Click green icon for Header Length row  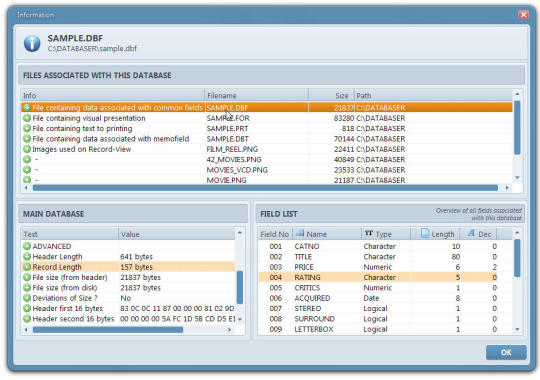(27, 257)
